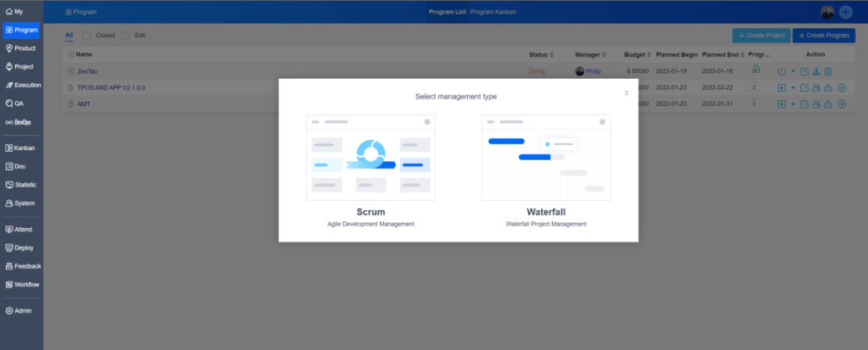The height and width of the screenshot is (350, 868).
Task: Open the action dropdown arrow for ZenTao
Action: (x=793, y=71)
